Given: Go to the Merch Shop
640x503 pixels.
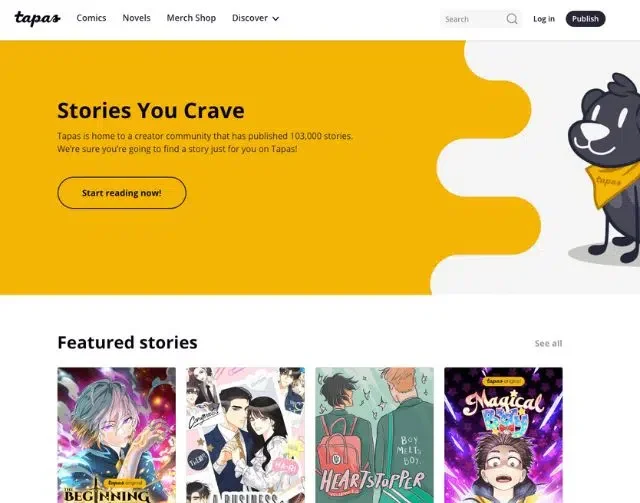Looking at the screenshot, I should 191,18.
